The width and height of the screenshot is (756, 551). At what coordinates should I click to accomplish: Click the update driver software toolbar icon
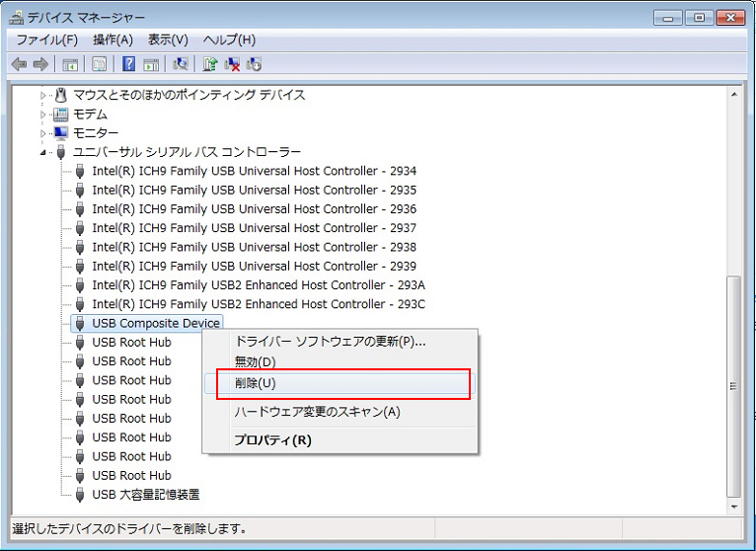pyautogui.click(x=210, y=63)
